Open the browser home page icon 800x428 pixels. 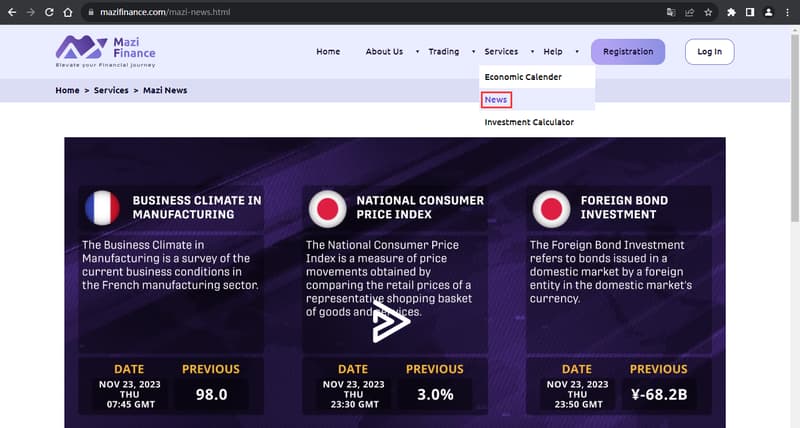68,12
